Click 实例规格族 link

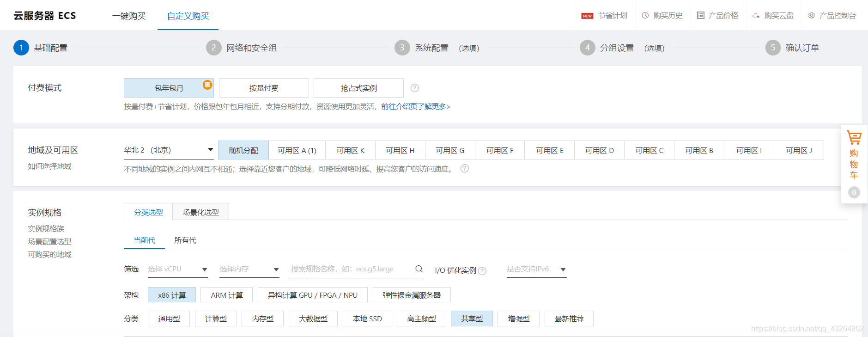pos(46,228)
